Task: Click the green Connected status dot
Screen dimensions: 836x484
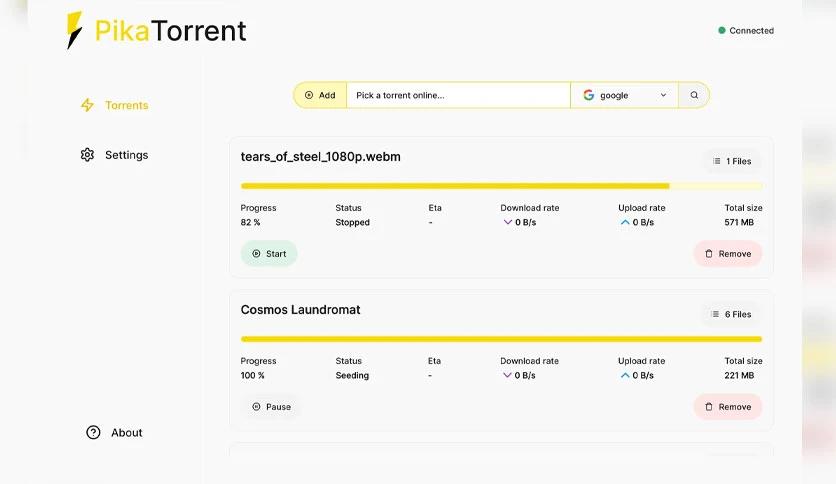Action: pos(722,30)
